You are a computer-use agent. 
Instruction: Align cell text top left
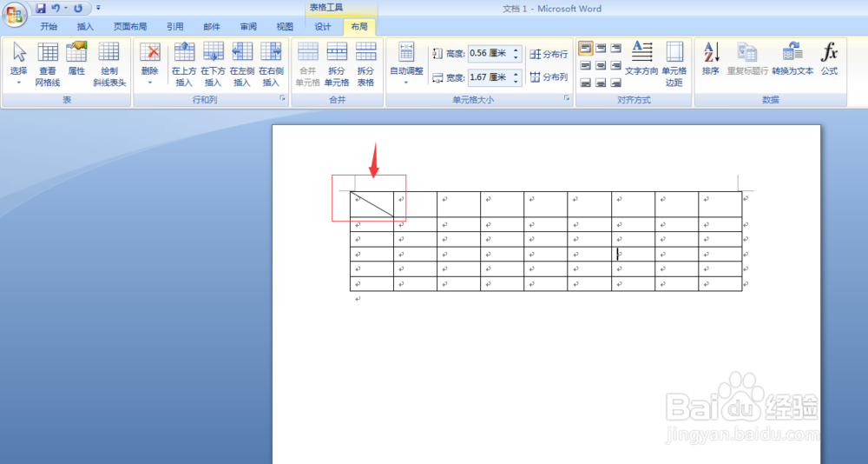tap(586, 49)
